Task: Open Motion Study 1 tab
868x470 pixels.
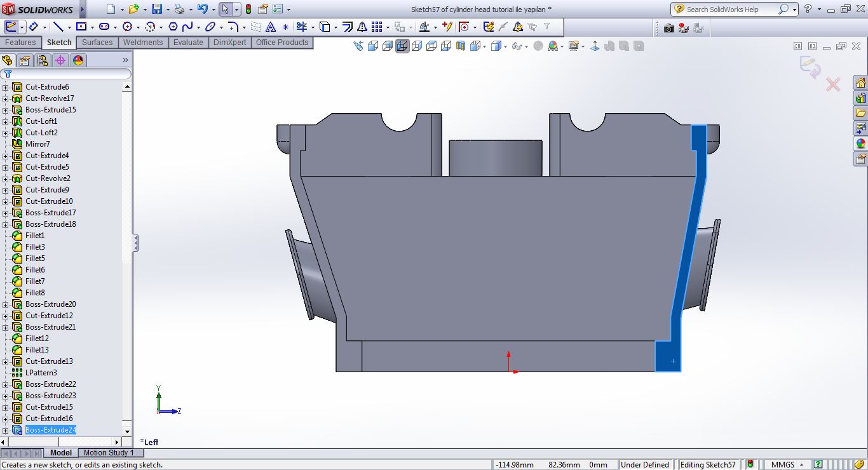Action: [x=109, y=453]
